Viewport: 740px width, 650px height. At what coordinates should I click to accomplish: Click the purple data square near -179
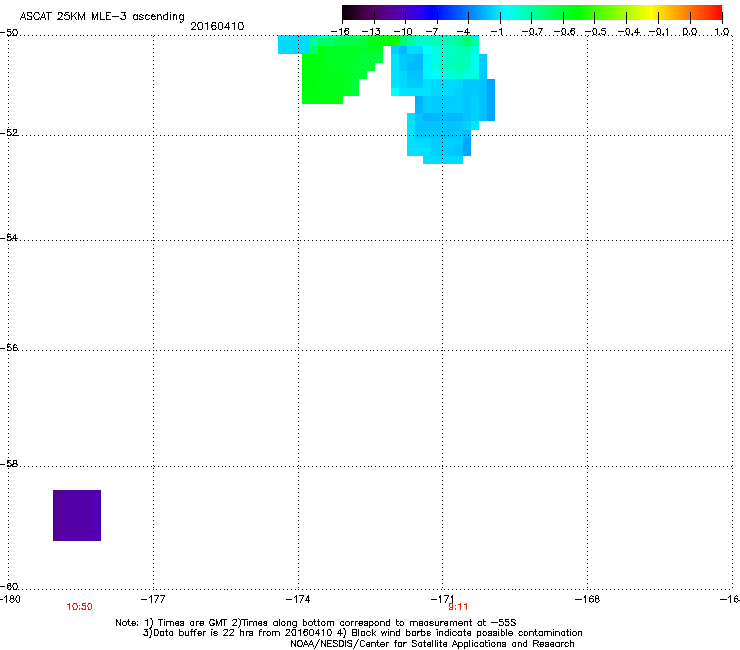(77, 515)
